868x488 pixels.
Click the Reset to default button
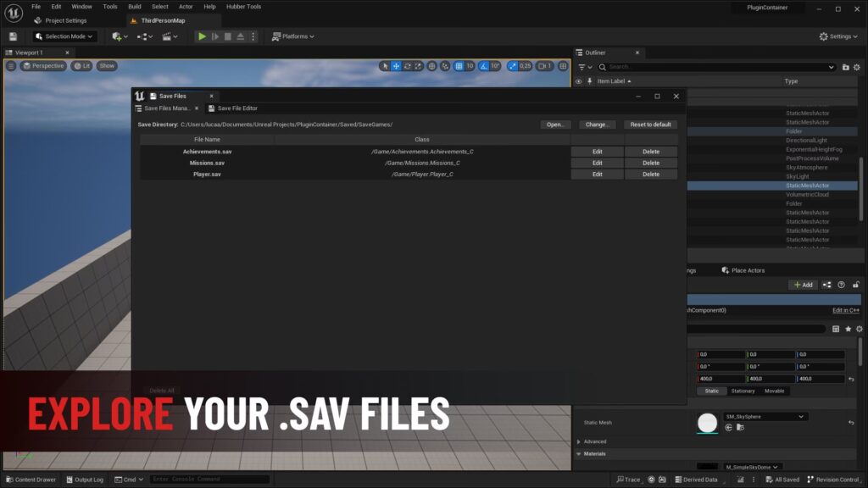[650, 125]
